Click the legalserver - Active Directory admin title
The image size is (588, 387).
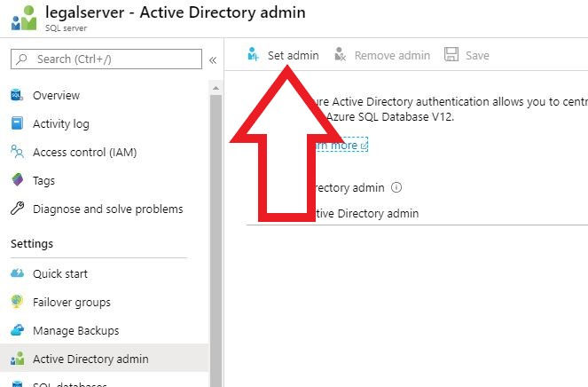[176, 12]
